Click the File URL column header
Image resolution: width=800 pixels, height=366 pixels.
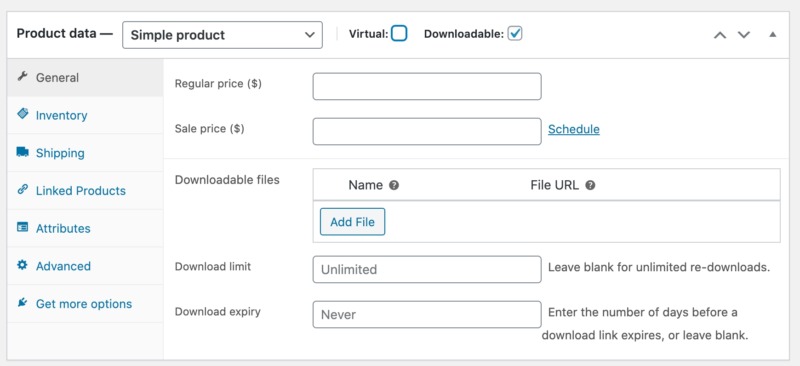pyautogui.click(x=555, y=185)
